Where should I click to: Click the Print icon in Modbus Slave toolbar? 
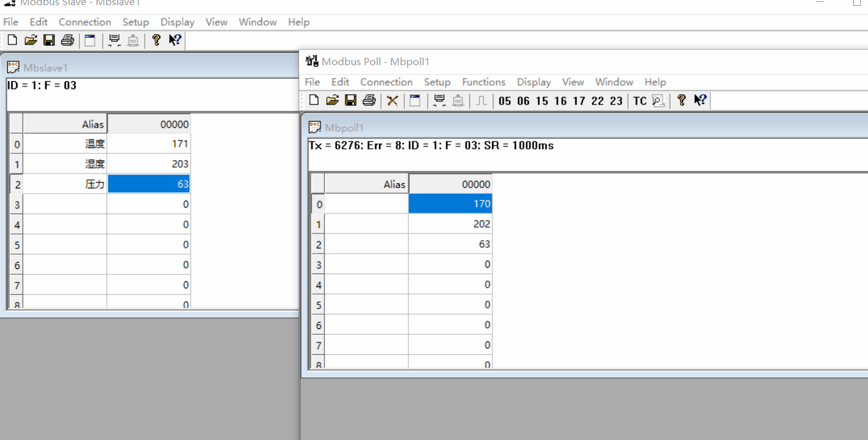68,40
